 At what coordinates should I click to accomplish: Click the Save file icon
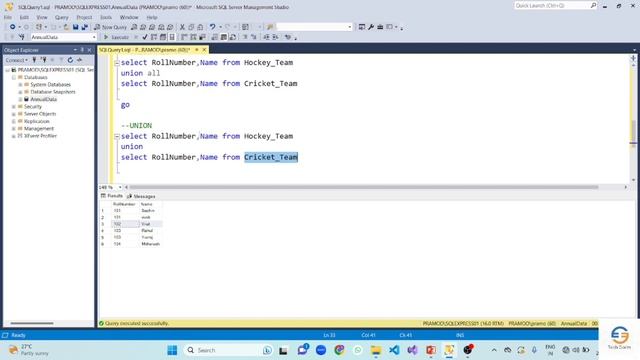pos(76,27)
